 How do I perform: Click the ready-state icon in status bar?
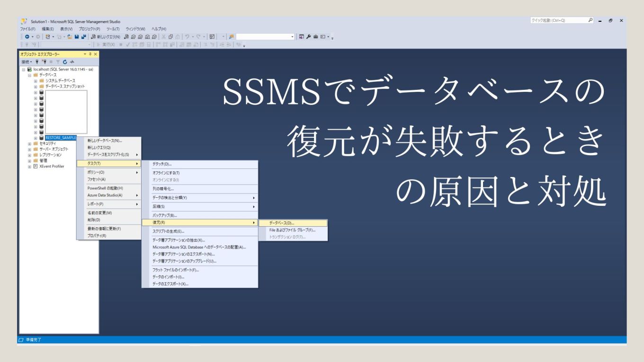tap(21, 340)
